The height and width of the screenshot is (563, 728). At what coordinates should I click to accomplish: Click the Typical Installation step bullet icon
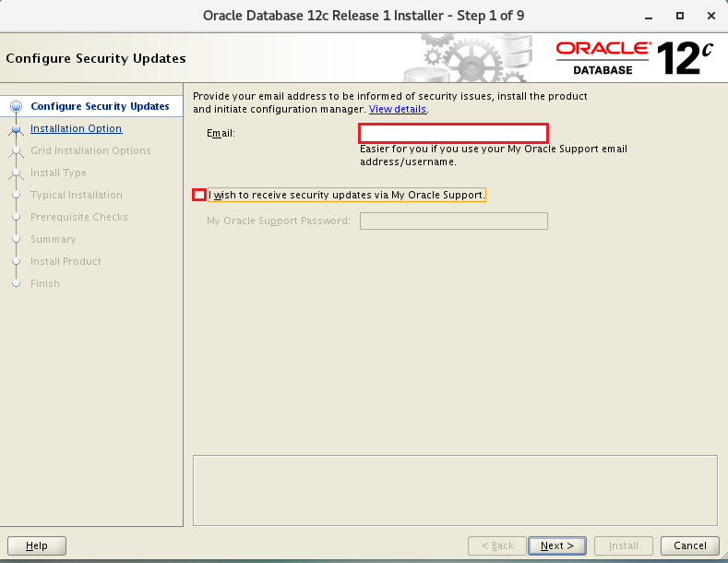(x=17, y=195)
